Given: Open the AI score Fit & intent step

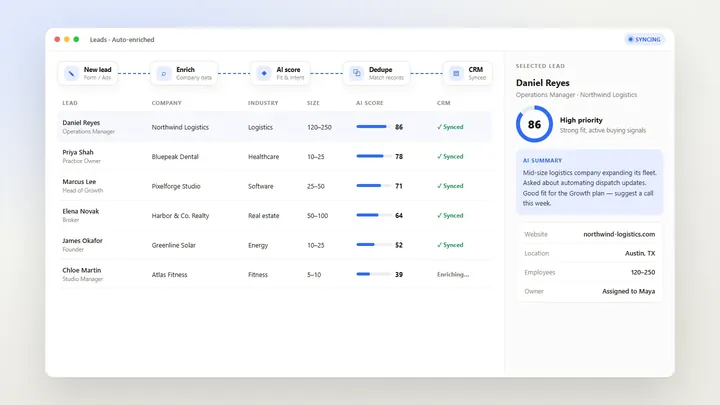Looking at the screenshot, I should tap(280, 73).
